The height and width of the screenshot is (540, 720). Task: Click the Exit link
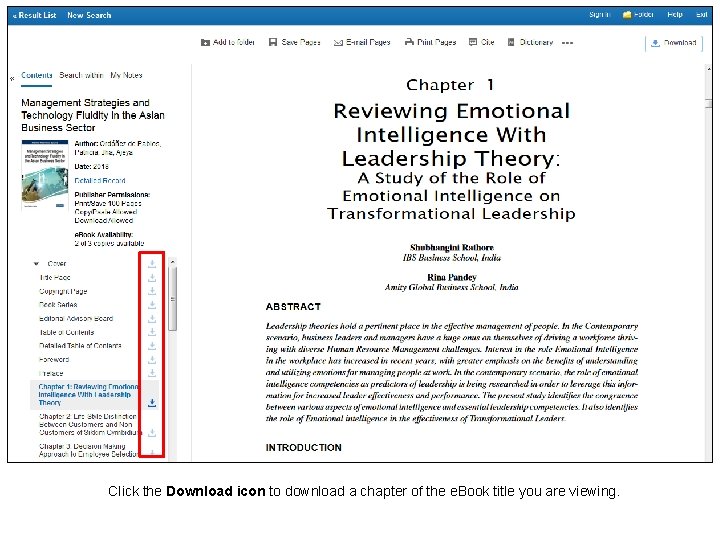coord(702,15)
